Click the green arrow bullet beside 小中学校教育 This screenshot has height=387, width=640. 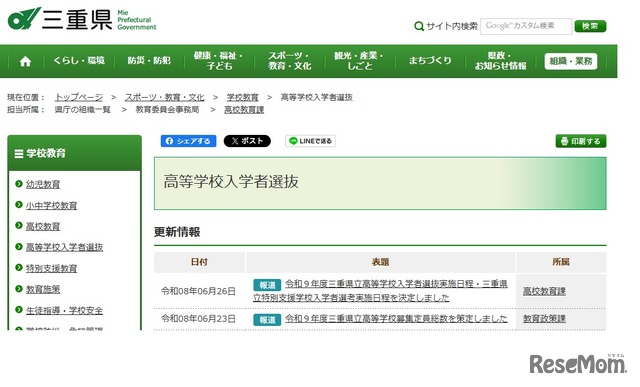click(19, 205)
